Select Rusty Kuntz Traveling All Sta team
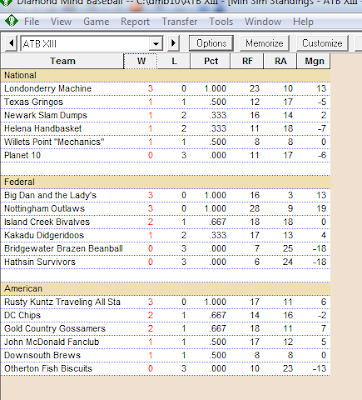 pos(62,302)
